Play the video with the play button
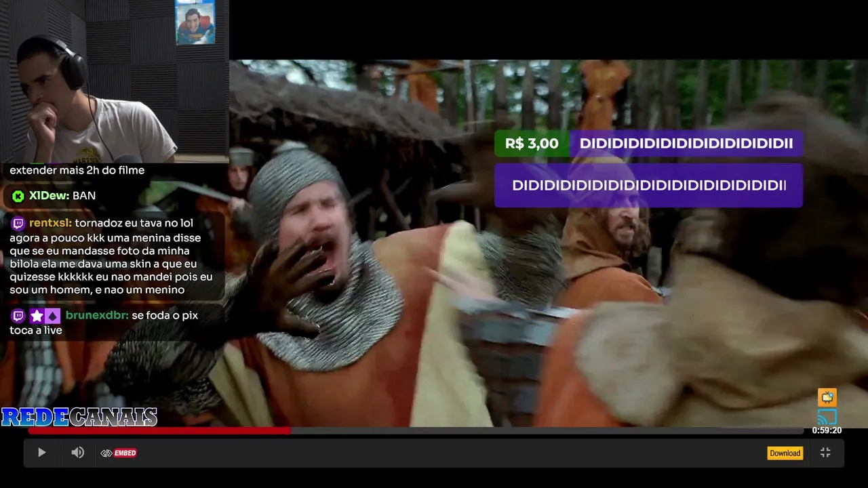 [41, 453]
